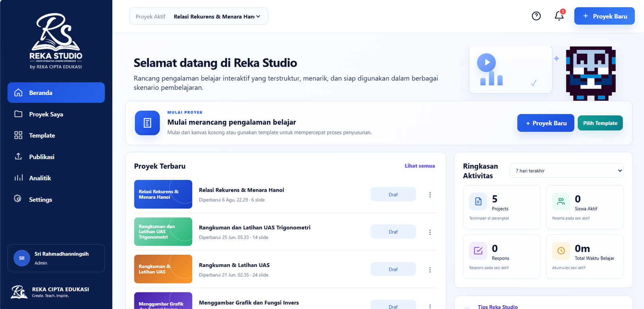
Task: Open the green Rangkuman dan Latihan UAS Trigonometri thumbnail
Action: 163,232
